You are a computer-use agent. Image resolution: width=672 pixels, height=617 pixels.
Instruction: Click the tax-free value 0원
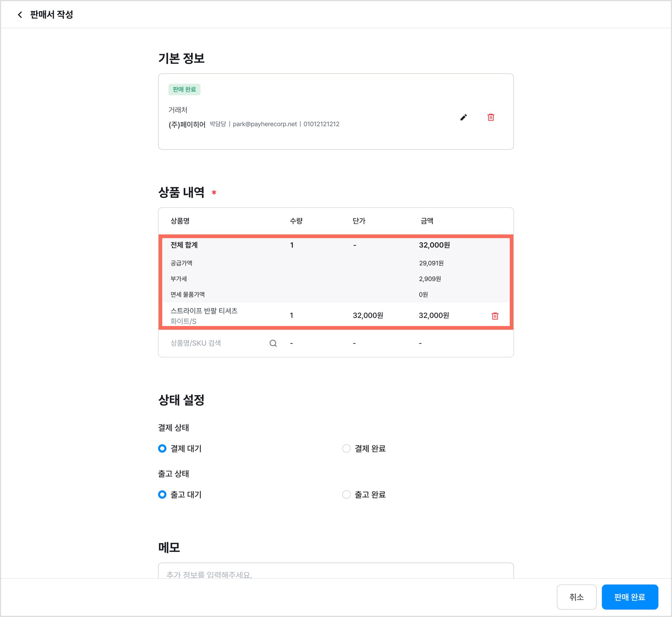coord(423,295)
